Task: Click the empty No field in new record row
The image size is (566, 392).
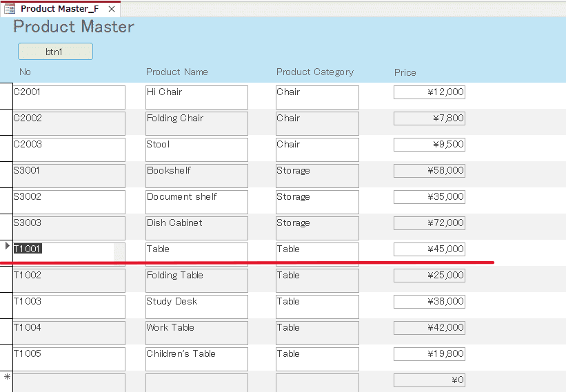Action: (x=69, y=382)
